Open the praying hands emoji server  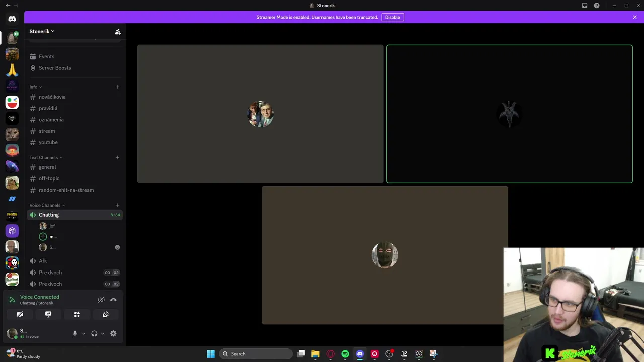click(x=12, y=70)
